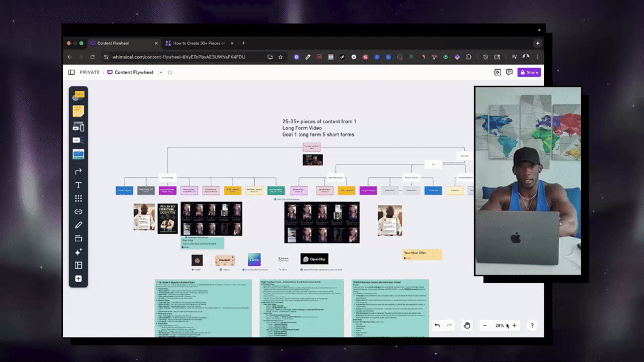
Task: Zoom in with plus button
Action: (514, 326)
